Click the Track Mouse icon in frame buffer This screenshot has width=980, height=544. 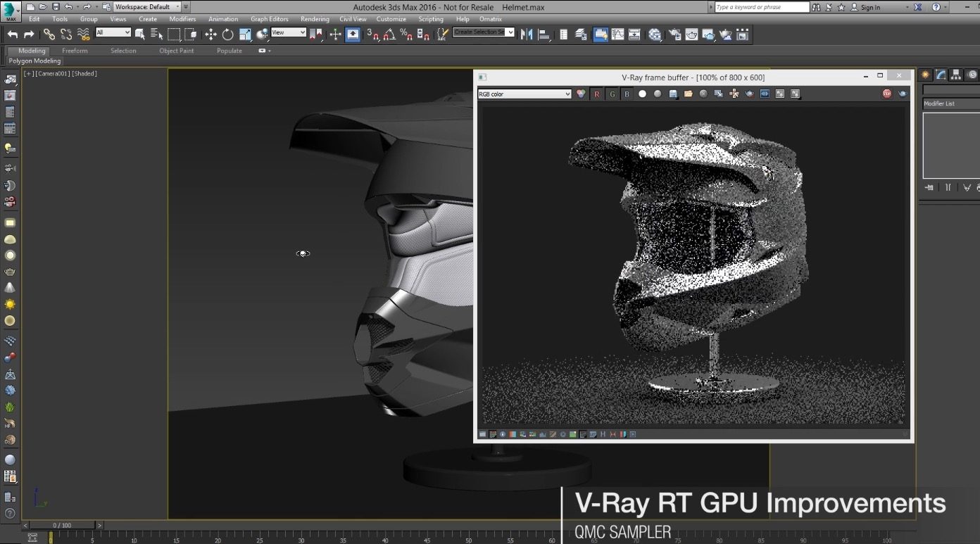734,94
